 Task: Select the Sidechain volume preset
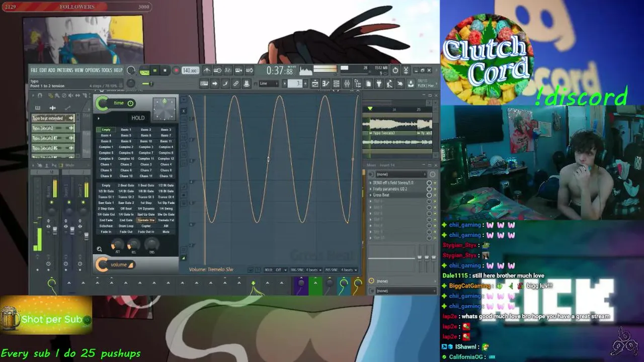[106, 226]
